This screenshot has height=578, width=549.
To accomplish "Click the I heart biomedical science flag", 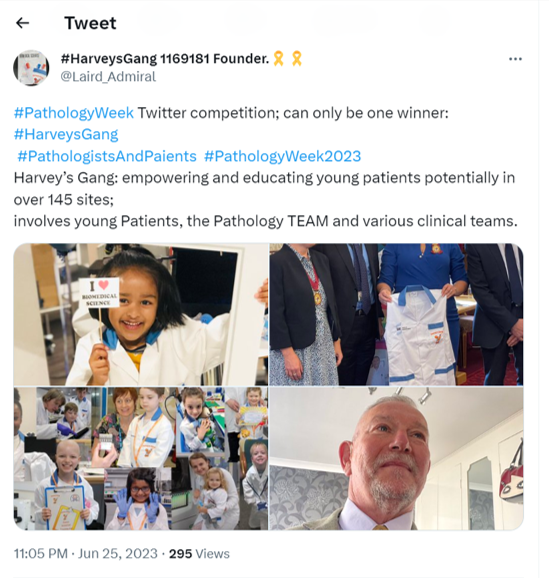I will tap(100, 293).
